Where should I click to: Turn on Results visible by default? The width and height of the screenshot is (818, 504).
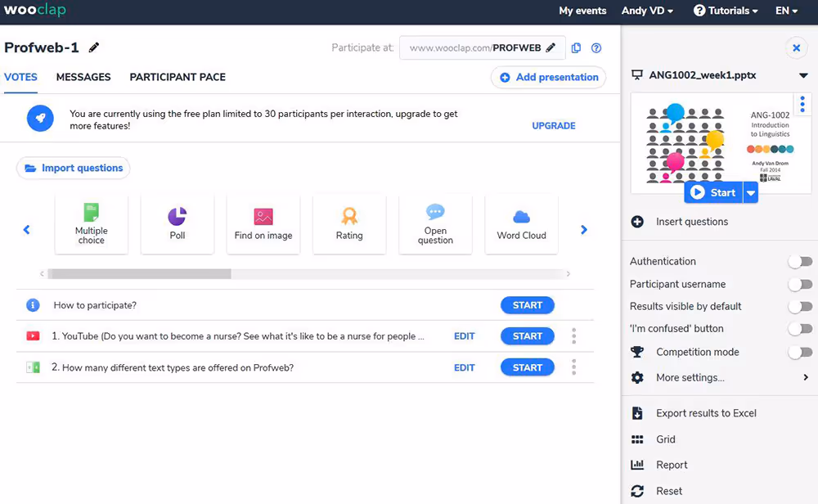(x=800, y=307)
